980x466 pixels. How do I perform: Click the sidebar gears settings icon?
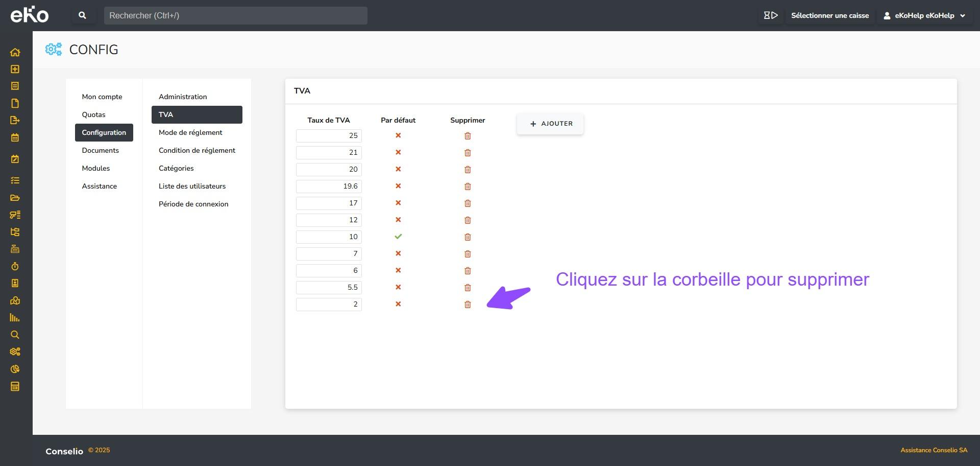(x=15, y=352)
